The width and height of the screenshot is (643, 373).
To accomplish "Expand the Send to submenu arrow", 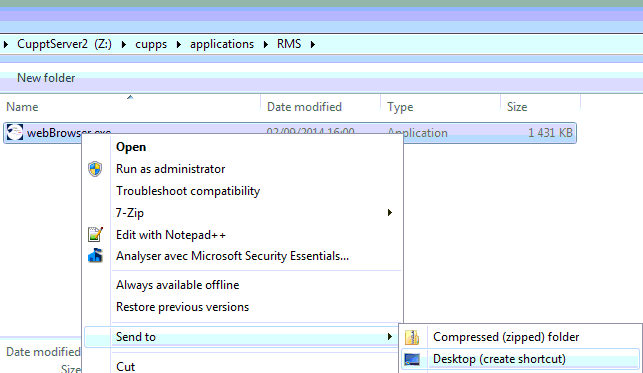I will (390, 337).
